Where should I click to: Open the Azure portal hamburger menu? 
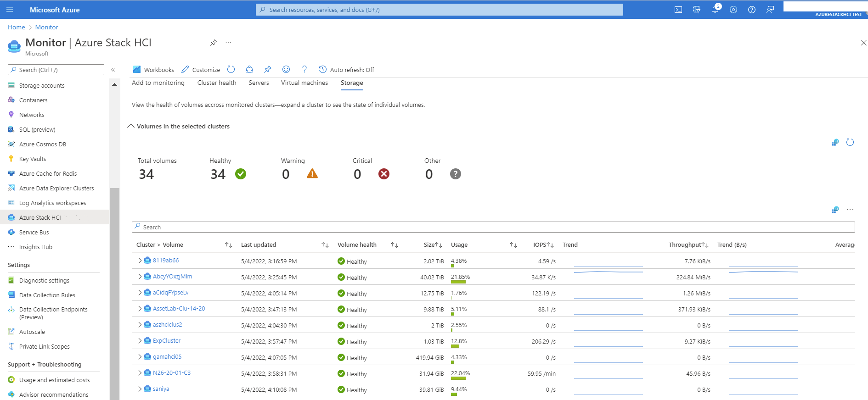point(10,10)
